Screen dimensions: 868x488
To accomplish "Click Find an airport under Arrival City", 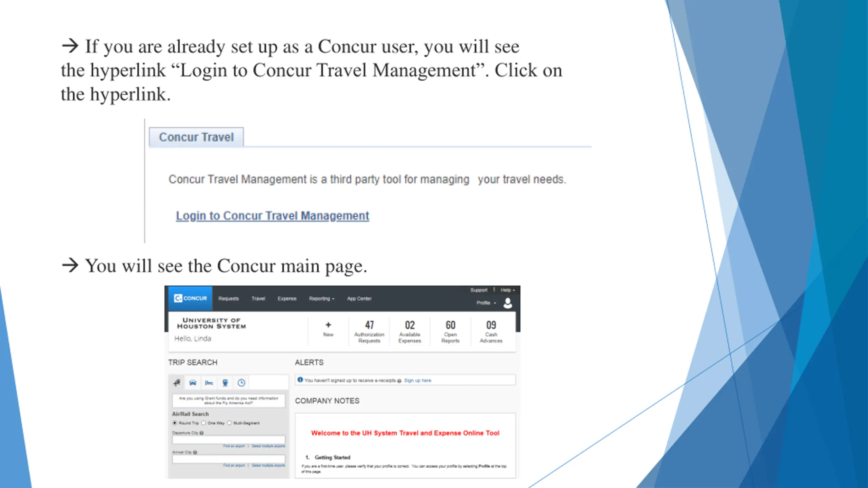I will tap(234, 466).
